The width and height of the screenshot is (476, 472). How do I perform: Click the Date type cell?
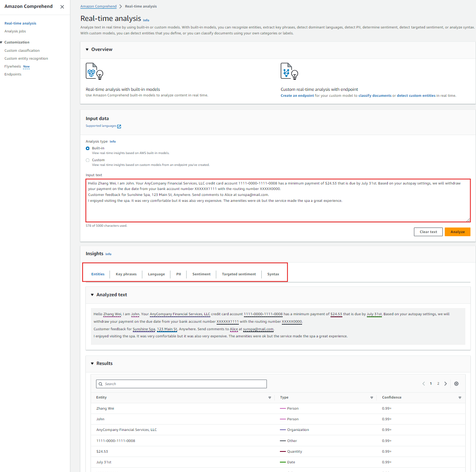[x=287, y=462]
